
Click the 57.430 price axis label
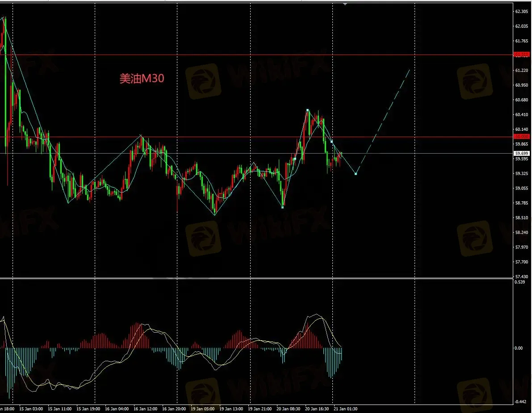[x=521, y=277]
